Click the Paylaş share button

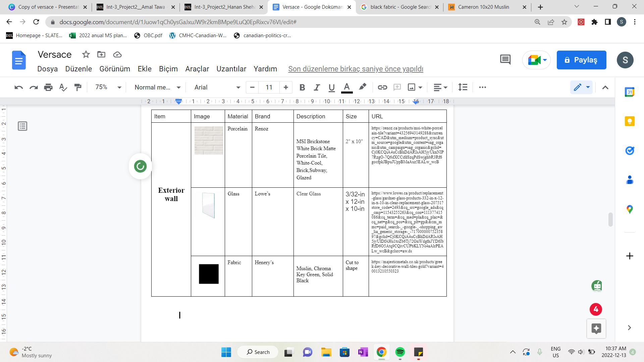[x=581, y=60]
